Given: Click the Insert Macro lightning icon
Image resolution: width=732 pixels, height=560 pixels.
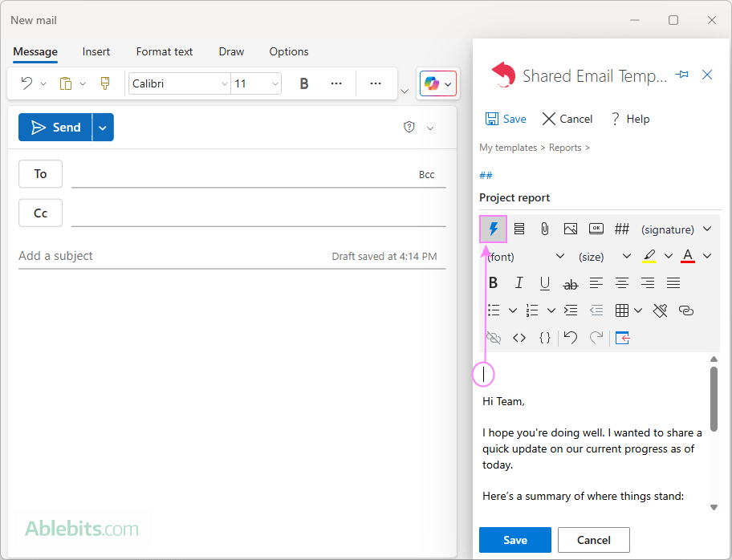Looking at the screenshot, I should tap(493, 229).
